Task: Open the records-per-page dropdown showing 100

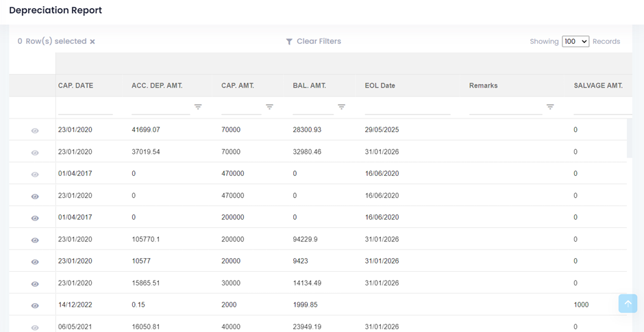Action: (x=575, y=42)
